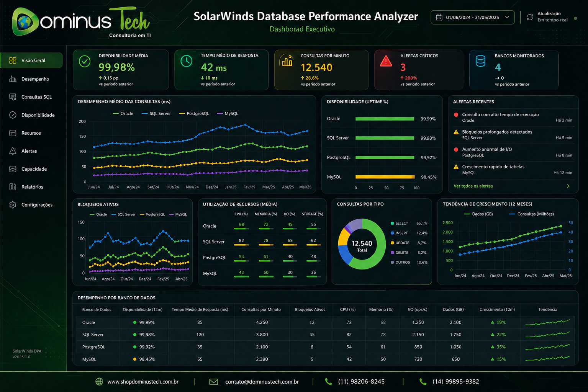Viewport: 588px width, 392px height.
Task: Click warning icon of Bloqueios prolongados alert
Action: point(456,132)
